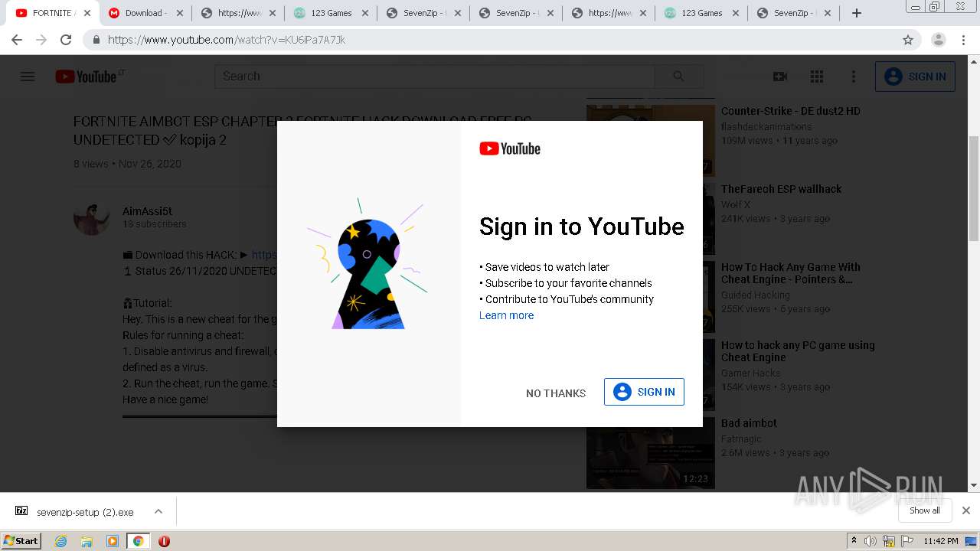
Task: Open the YouTube hamburger guide menu
Action: (28, 77)
